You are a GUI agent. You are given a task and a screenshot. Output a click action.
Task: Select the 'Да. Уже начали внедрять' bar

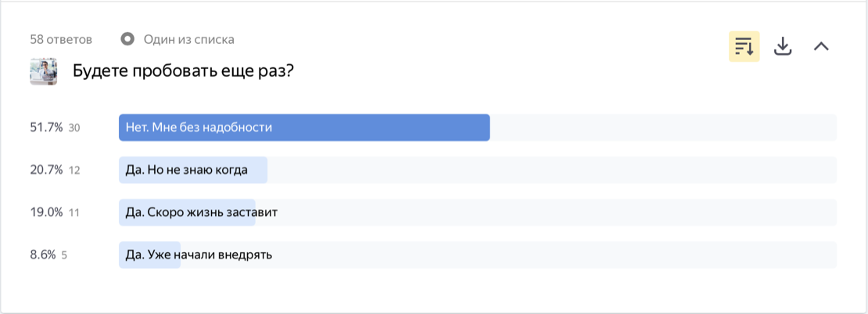point(478,254)
